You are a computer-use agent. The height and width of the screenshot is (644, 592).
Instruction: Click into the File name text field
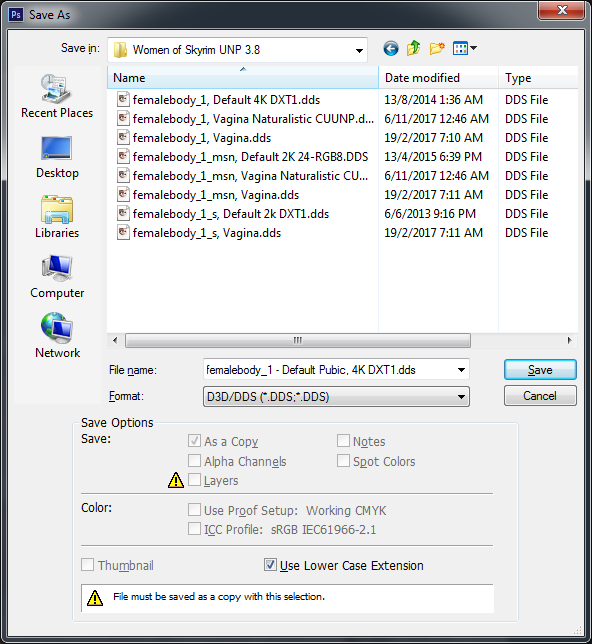pos(329,370)
